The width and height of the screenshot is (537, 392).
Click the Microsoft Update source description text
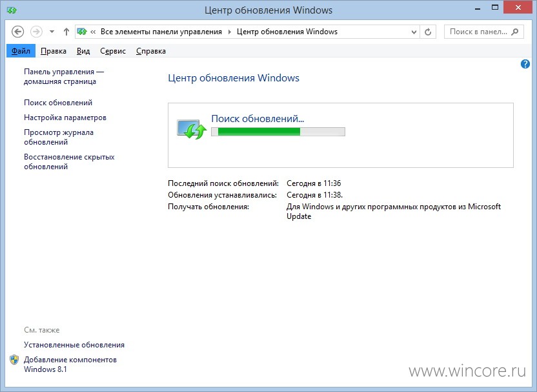click(394, 211)
